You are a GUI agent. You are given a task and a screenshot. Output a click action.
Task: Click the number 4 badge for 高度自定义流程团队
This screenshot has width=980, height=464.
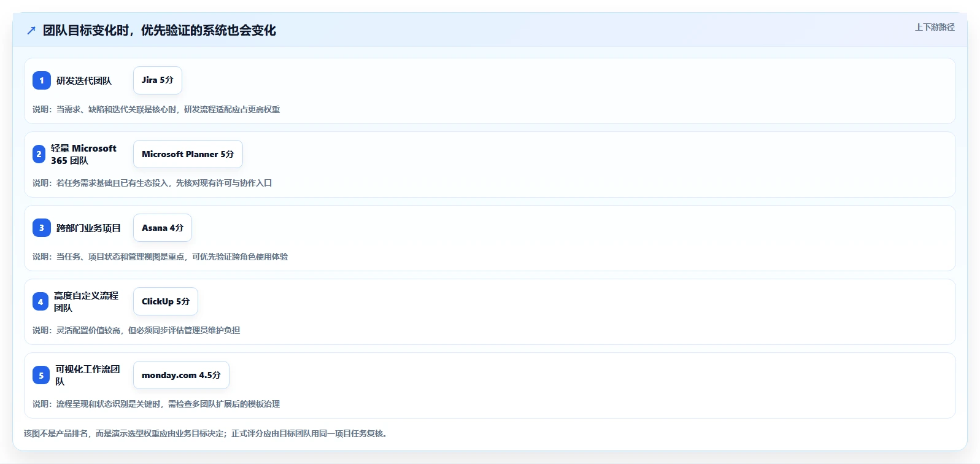[x=41, y=301]
